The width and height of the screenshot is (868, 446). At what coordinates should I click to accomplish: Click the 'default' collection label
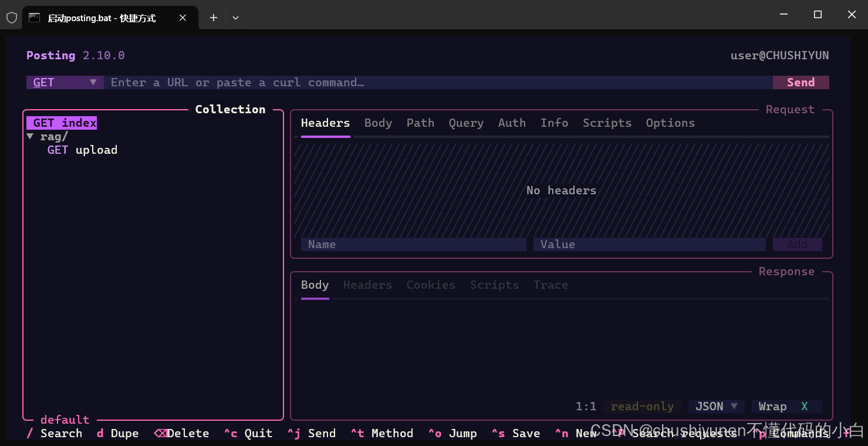(65, 420)
